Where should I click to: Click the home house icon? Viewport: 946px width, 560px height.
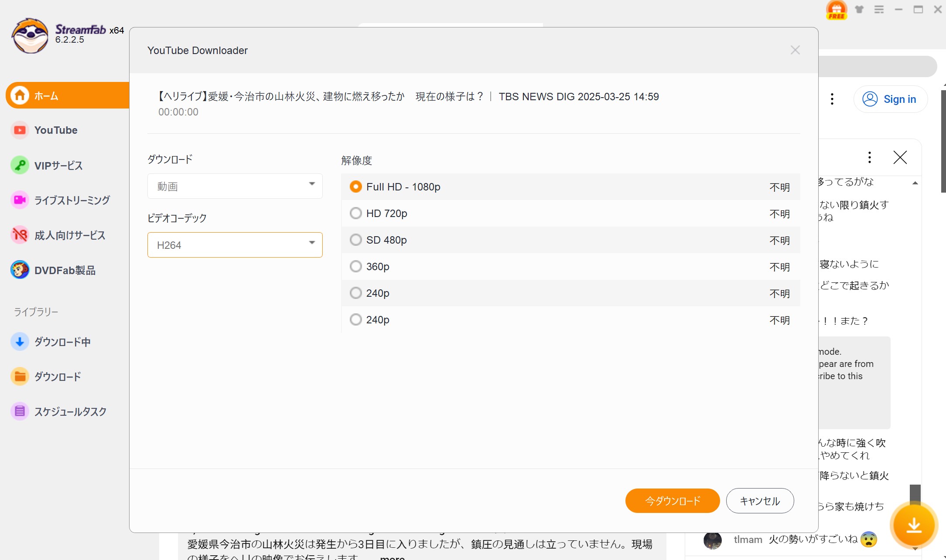point(20,95)
